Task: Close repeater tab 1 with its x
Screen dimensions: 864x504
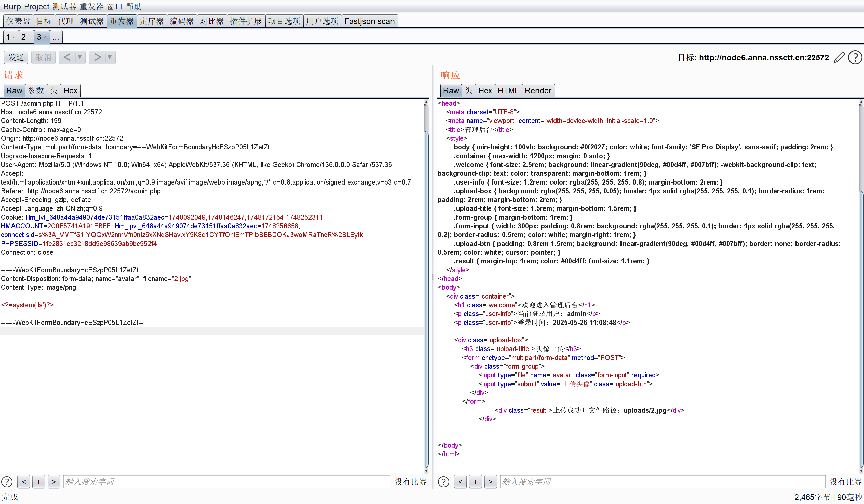Action: pos(14,37)
